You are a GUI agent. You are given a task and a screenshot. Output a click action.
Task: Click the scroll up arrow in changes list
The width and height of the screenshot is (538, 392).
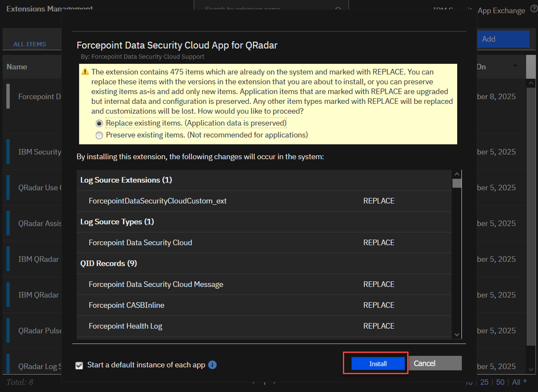coord(457,174)
